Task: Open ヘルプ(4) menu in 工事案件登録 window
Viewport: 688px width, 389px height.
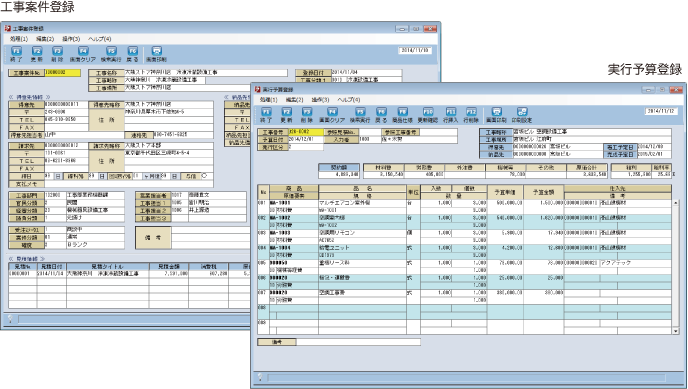Action: point(100,39)
